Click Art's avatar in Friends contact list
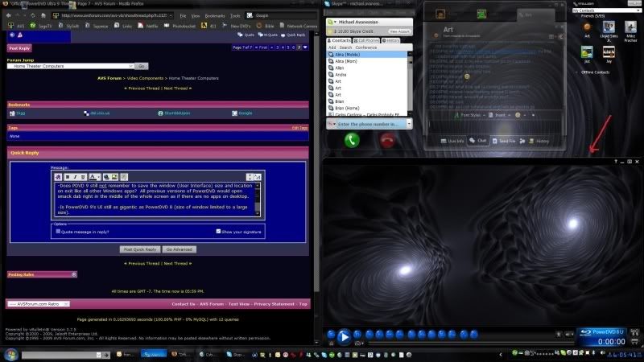 coord(587,27)
